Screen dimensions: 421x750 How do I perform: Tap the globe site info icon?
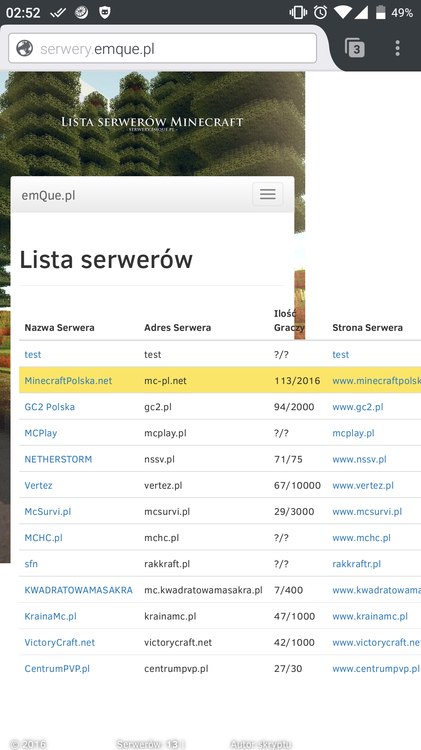24,48
